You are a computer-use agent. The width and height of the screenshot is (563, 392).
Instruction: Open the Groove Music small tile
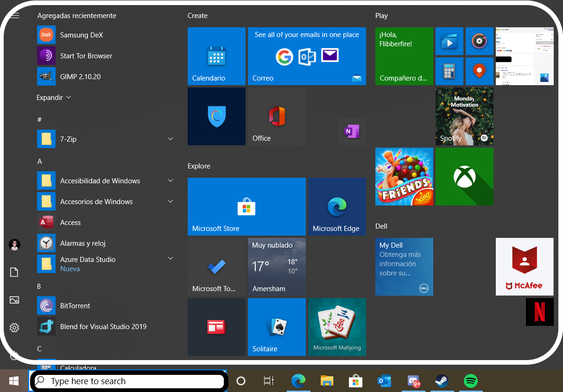click(x=479, y=41)
